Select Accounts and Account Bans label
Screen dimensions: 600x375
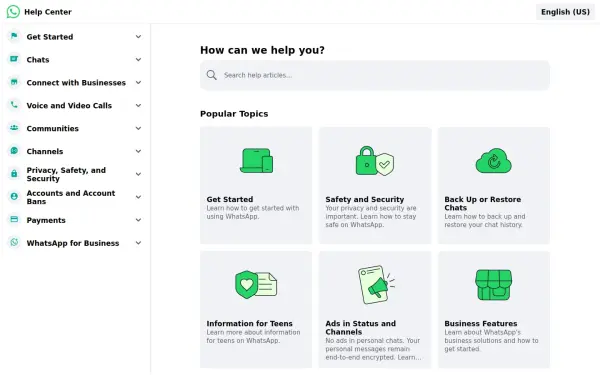pos(71,197)
